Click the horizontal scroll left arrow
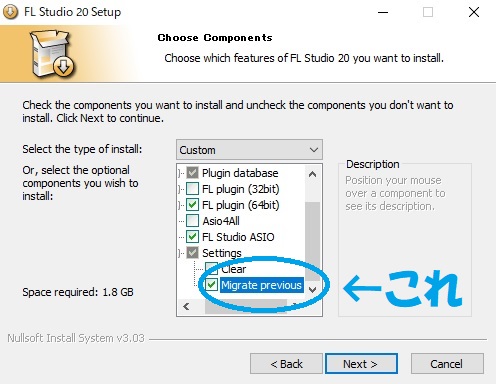The image size is (496, 384). pos(186,306)
